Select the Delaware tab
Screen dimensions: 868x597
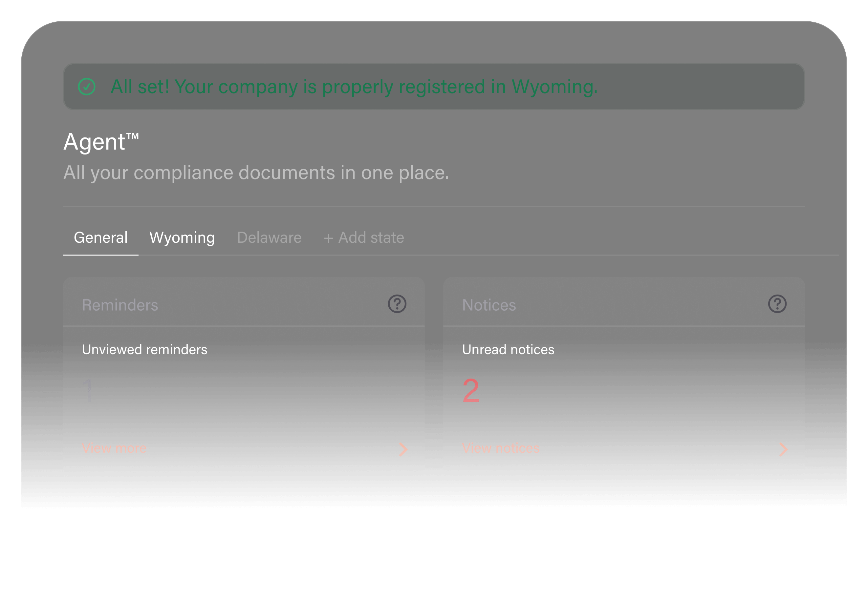(x=269, y=237)
